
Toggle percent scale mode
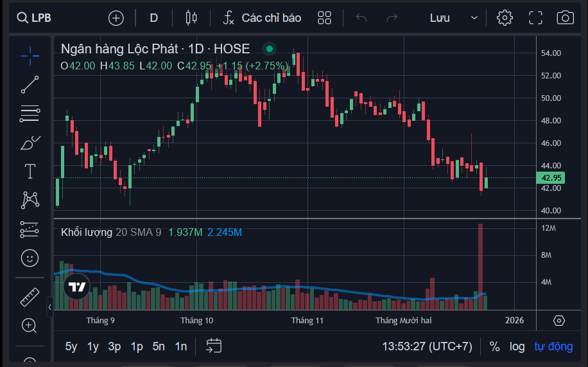(494, 346)
